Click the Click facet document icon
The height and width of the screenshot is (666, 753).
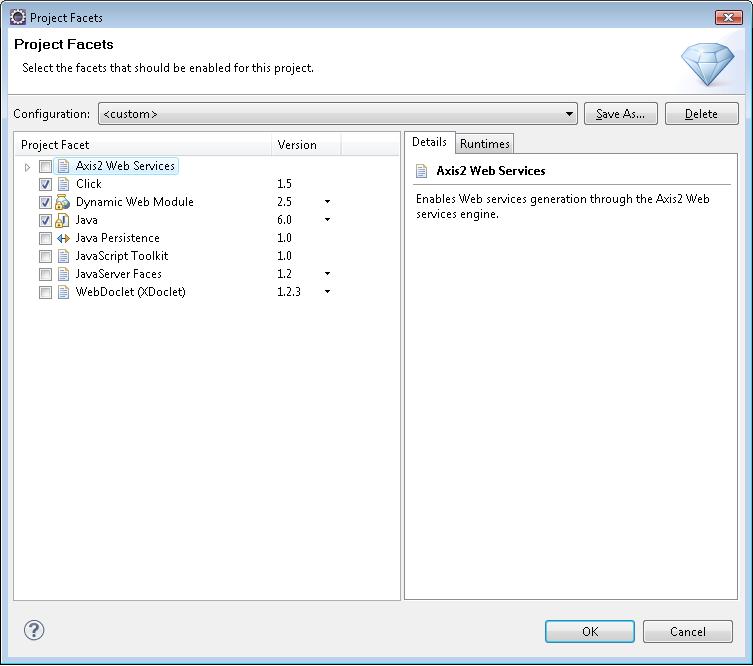click(63, 184)
